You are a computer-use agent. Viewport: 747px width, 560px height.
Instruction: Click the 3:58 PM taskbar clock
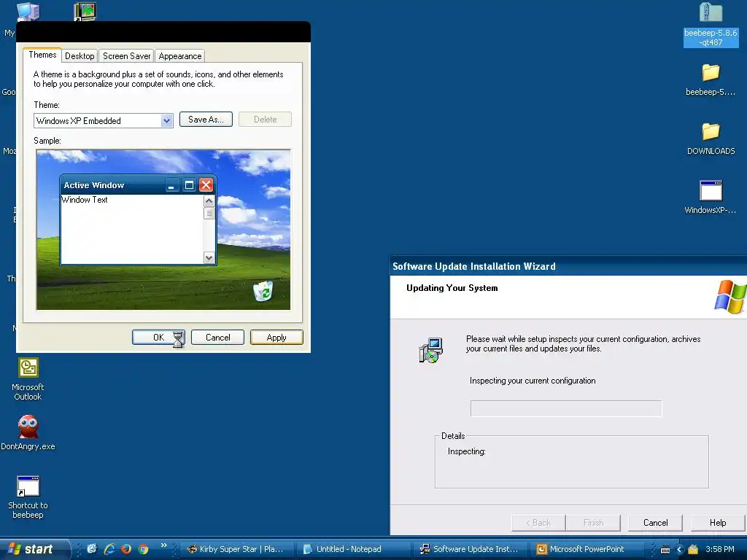(x=720, y=549)
